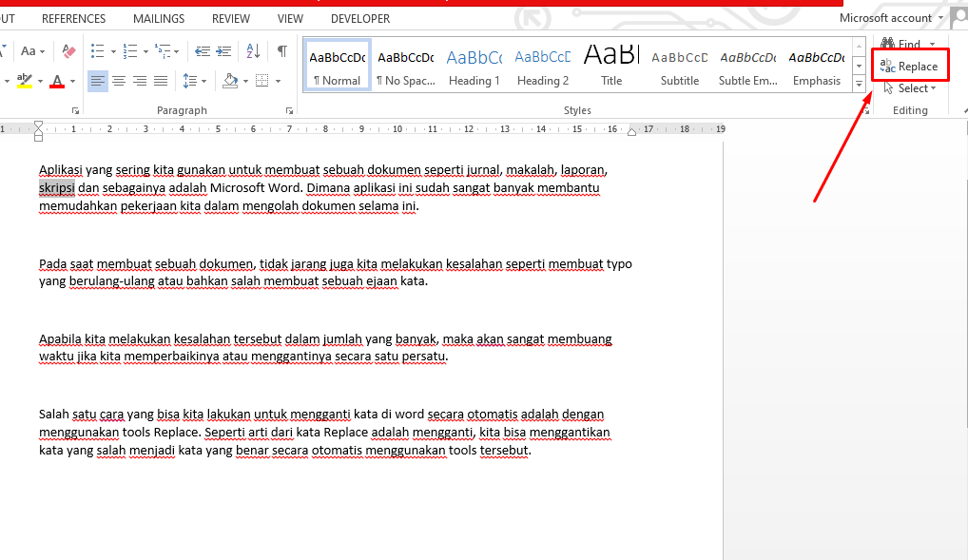The image size is (968, 560).
Task: Open the MAILINGS tab
Action: [158, 18]
